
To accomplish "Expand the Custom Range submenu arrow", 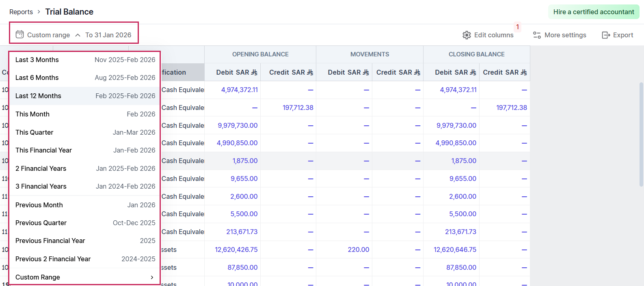I will tap(152, 277).
